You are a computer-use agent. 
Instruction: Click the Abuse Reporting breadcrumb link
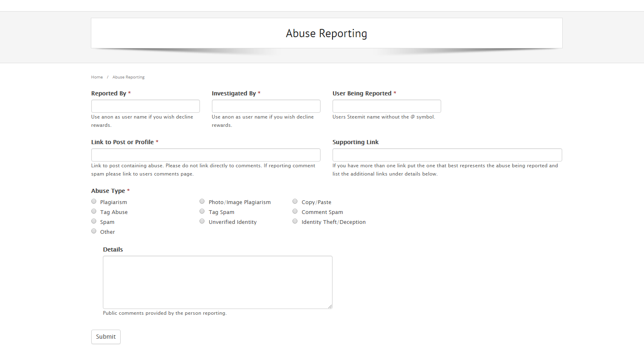coord(128,77)
